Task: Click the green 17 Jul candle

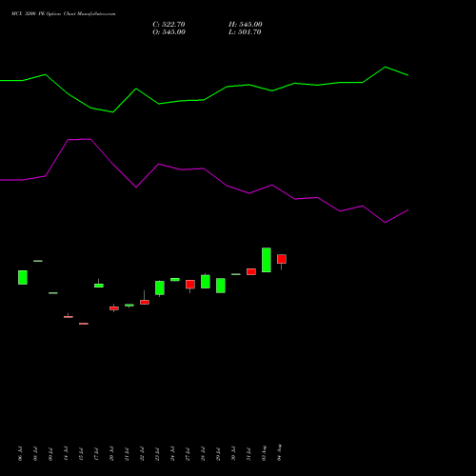Action: tap(99, 286)
